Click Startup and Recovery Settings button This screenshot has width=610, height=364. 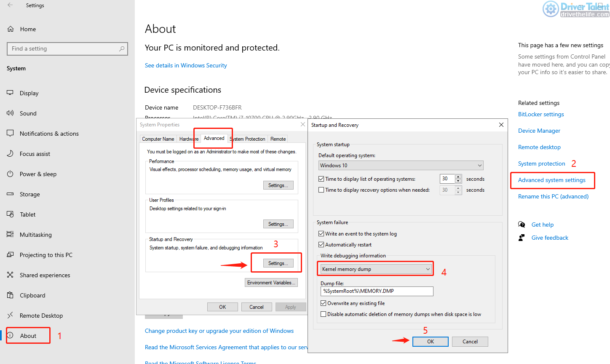[x=278, y=263]
